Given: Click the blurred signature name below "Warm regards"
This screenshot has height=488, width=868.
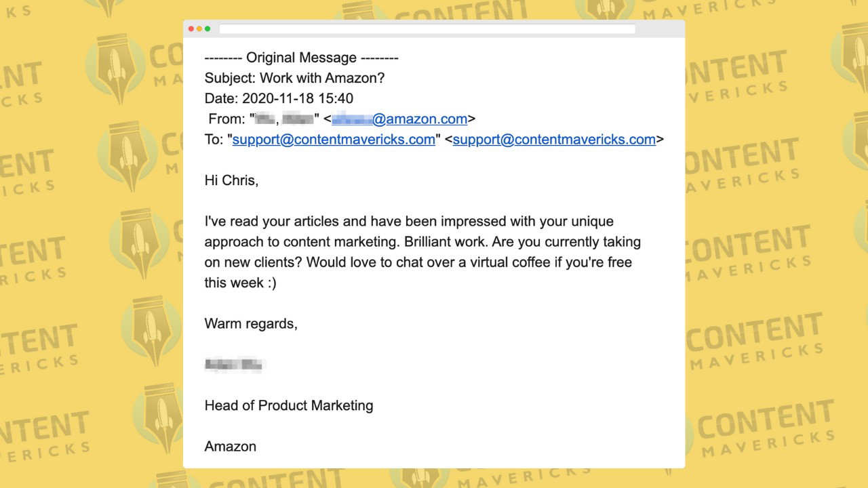Looking at the screenshot, I should (x=235, y=365).
